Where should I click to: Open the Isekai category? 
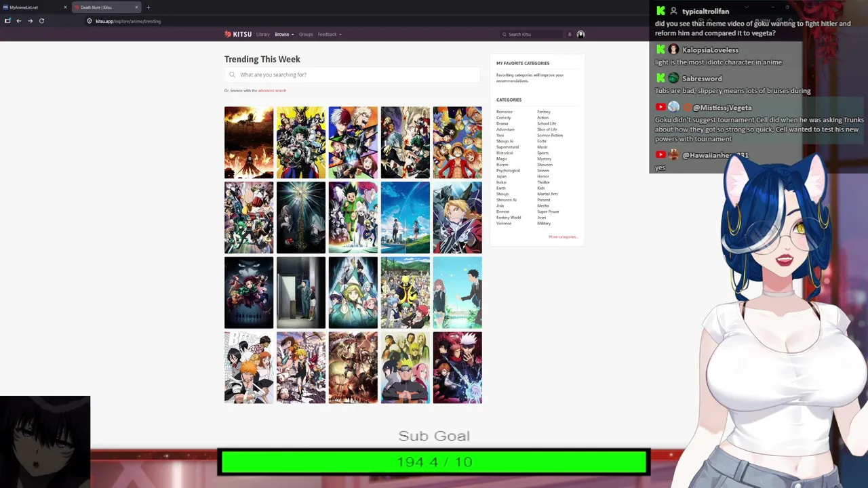coord(501,182)
